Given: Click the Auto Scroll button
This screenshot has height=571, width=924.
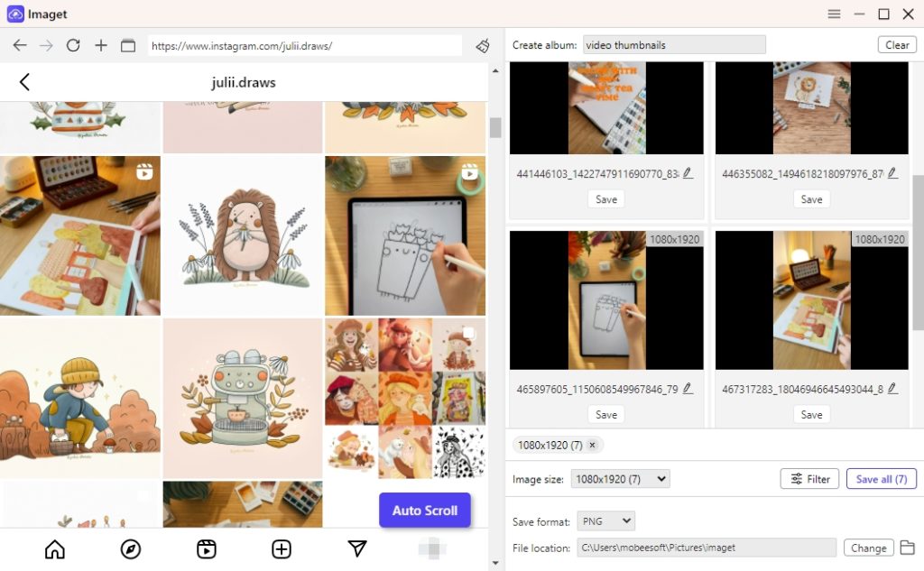Looking at the screenshot, I should [x=425, y=510].
